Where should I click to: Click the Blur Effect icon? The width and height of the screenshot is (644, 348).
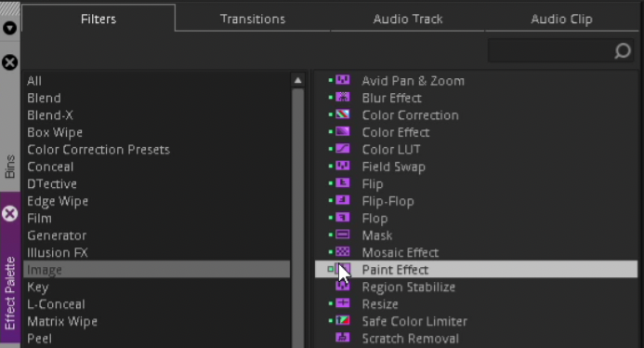(343, 97)
